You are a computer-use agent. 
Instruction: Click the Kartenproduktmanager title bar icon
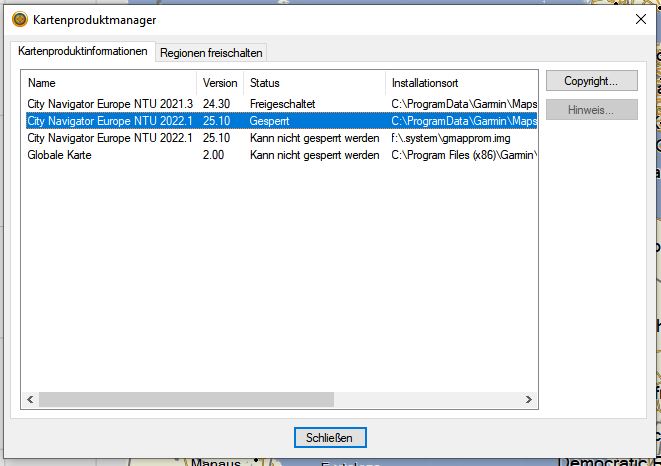coord(19,20)
